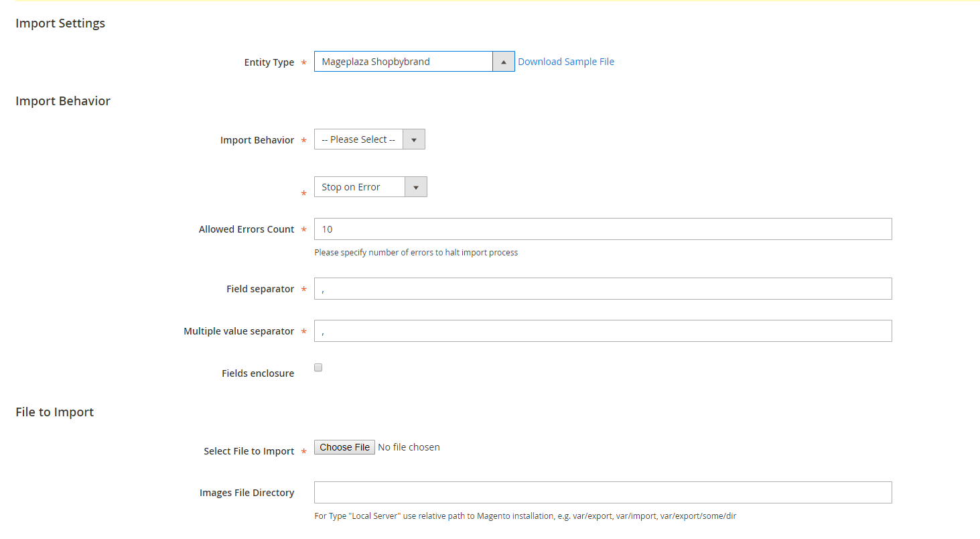Click the Download Sample File link

click(566, 62)
